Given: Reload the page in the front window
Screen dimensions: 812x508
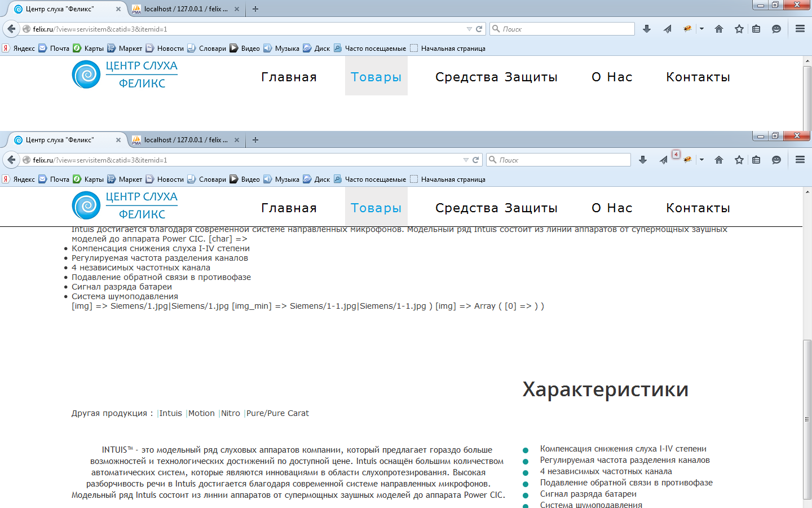Looking at the screenshot, I should [x=475, y=160].
